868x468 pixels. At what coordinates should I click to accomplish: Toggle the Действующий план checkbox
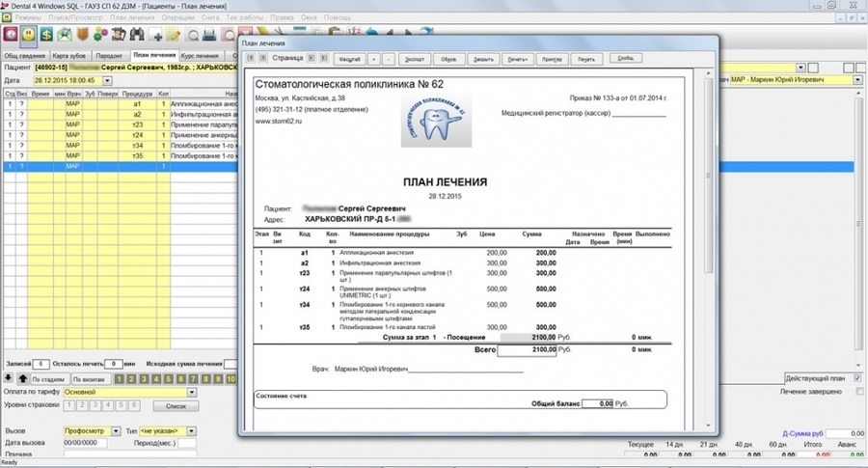(x=857, y=378)
